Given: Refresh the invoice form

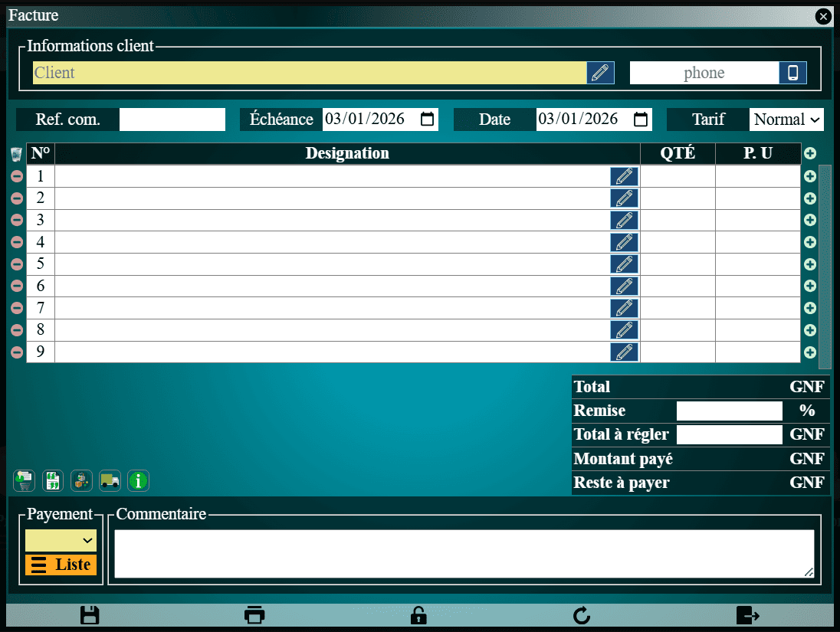Looking at the screenshot, I should click(582, 615).
